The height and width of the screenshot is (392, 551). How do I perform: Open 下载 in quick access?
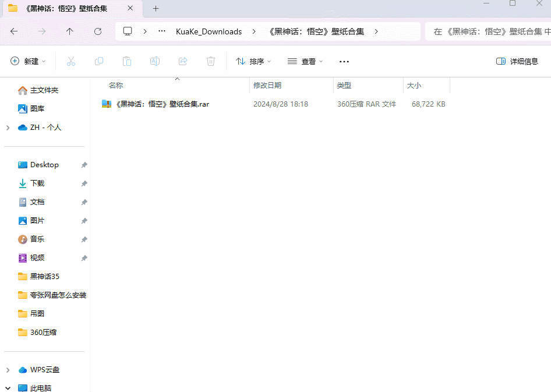click(31, 183)
